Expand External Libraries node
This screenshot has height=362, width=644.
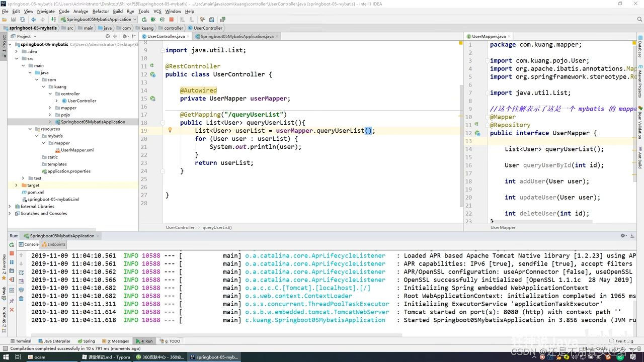tap(10, 206)
